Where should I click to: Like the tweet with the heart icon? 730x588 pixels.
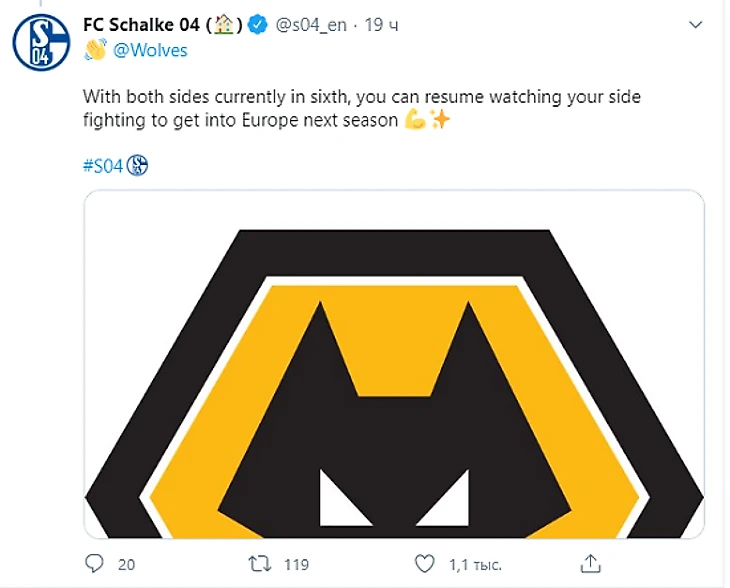point(424,564)
